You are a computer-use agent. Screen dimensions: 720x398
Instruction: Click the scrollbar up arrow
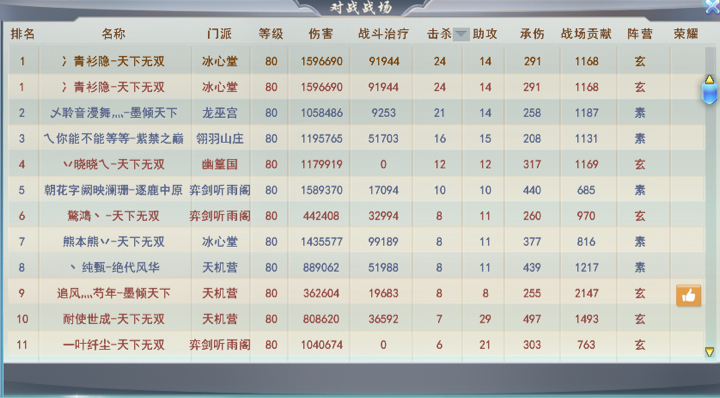pos(709,79)
